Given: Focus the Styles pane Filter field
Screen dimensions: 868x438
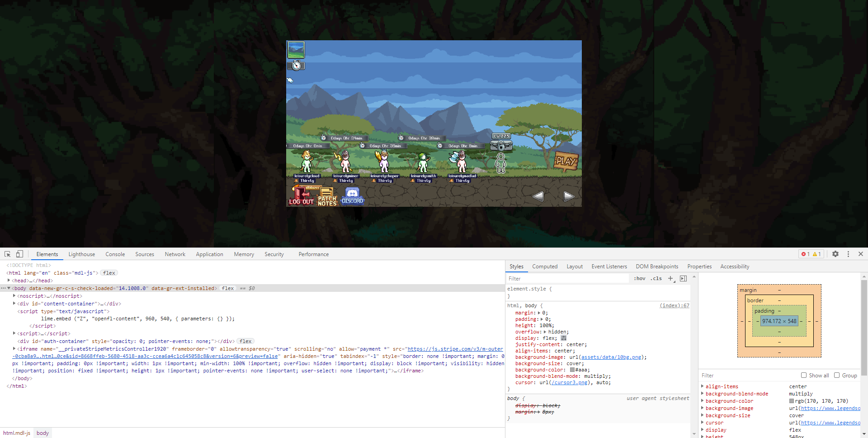Looking at the screenshot, I should 567,279.
